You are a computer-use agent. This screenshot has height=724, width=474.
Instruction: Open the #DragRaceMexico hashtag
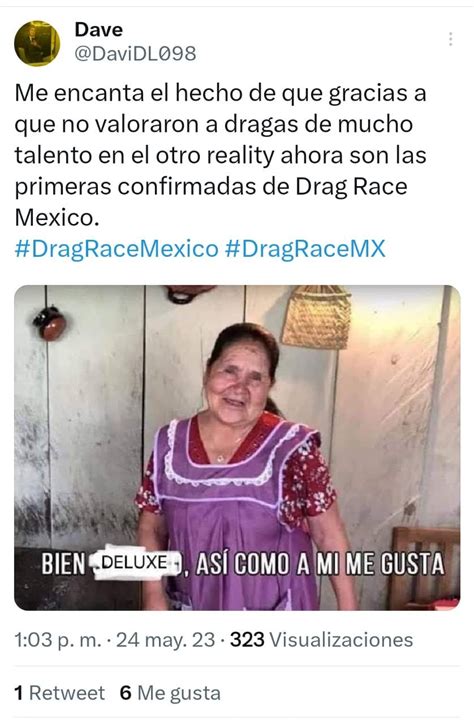(x=117, y=249)
